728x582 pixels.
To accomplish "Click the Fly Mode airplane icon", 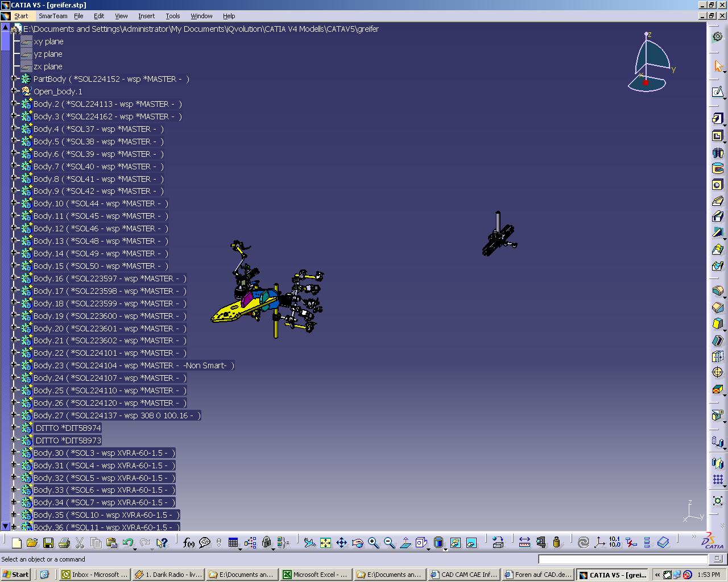I will click(x=309, y=543).
